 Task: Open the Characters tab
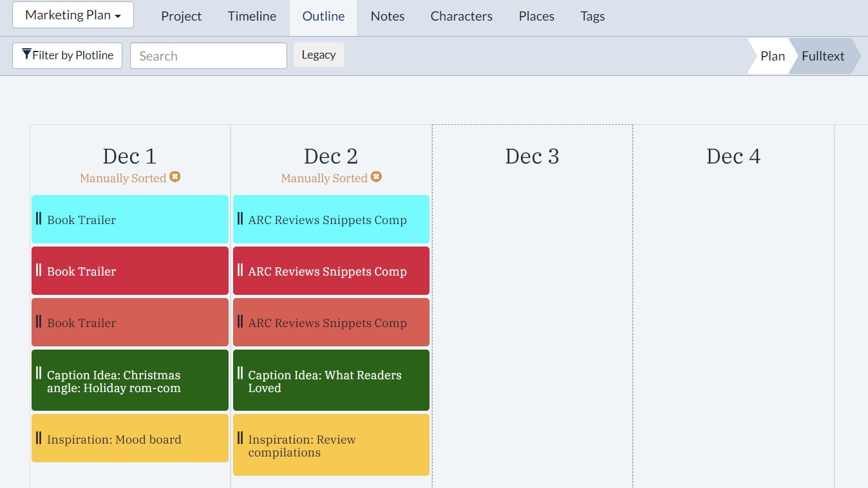tap(461, 16)
